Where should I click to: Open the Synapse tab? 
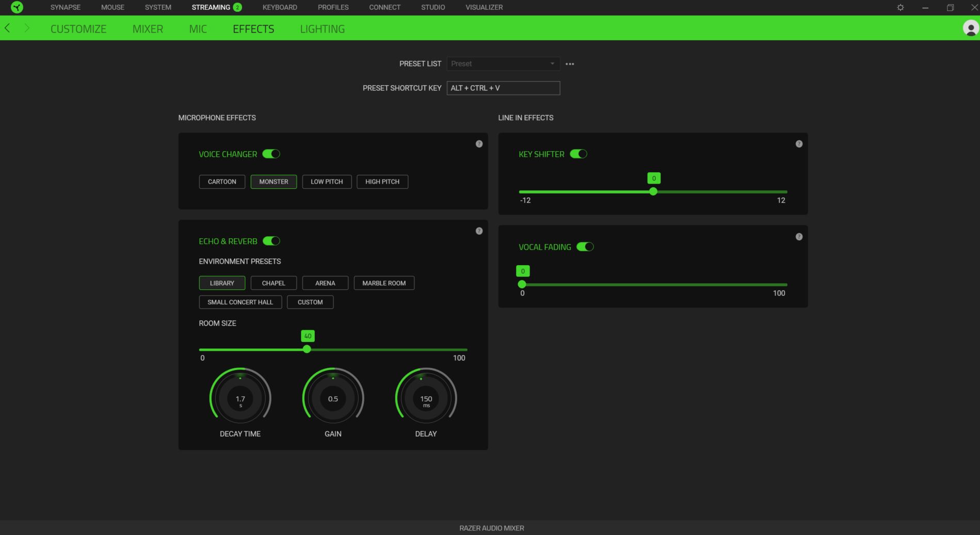coord(66,7)
